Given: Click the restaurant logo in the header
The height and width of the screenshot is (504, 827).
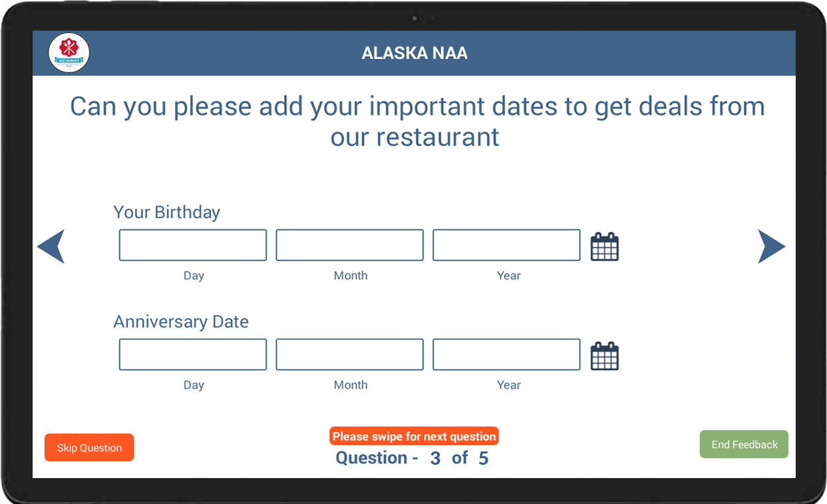Looking at the screenshot, I should pos(69,53).
